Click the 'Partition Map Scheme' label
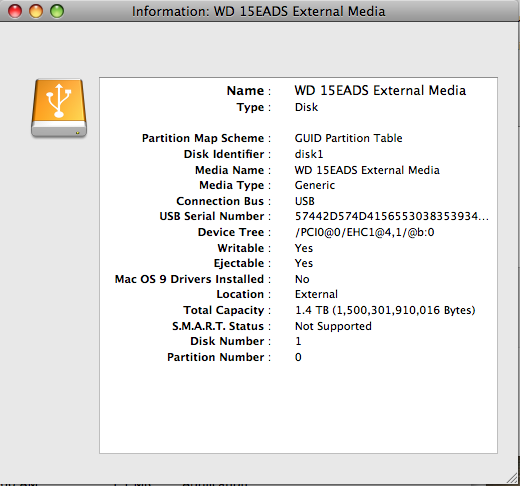520x486 pixels. coord(203,138)
